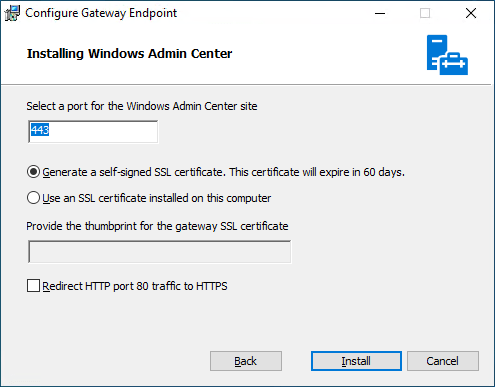
Task: Abort setup with the Cancel button
Action: [443, 361]
